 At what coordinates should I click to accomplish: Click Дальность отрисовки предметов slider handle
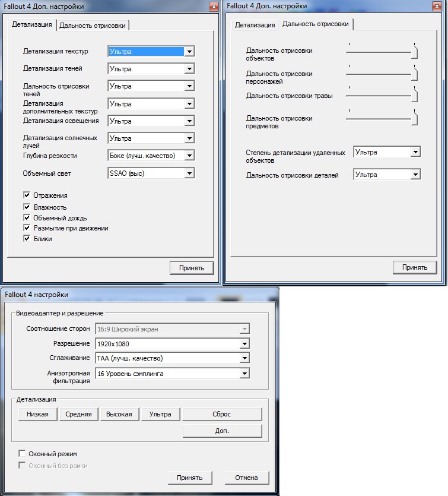pos(414,119)
